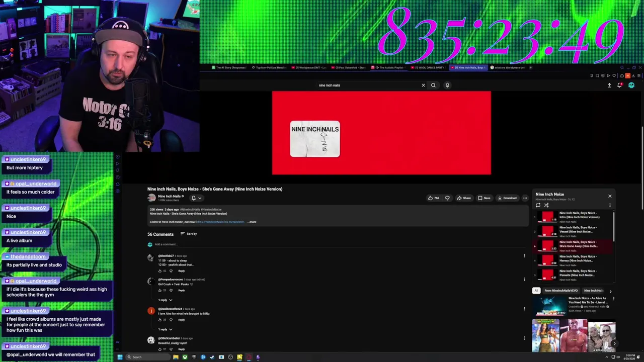Image resolution: width=644 pixels, height=362 pixels.
Task: Open the Xbox app from taskbar
Action: (x=185, y=357)
